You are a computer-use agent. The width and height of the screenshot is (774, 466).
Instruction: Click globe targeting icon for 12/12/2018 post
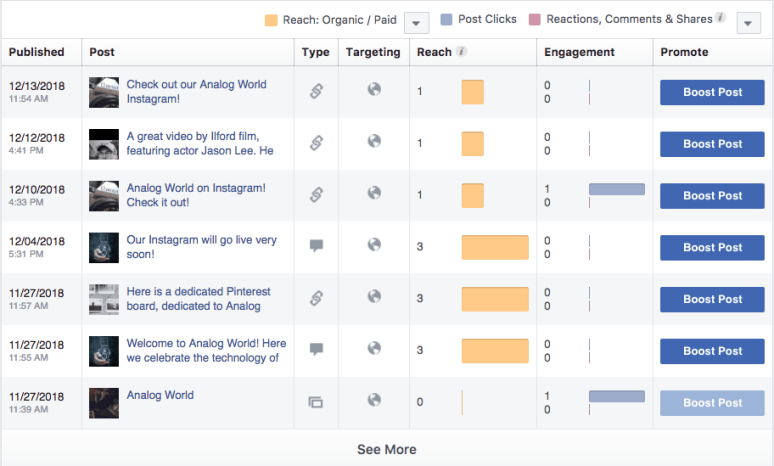(x=374, y=142)
